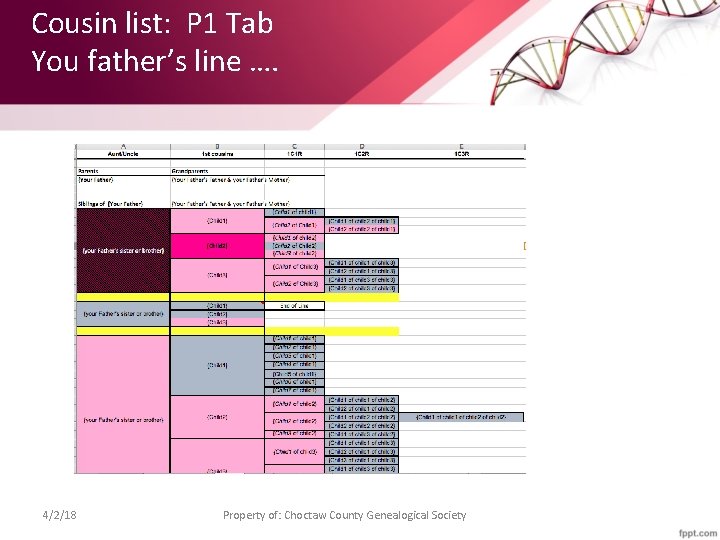Click the '1C1R' heading cell
720x540 pixels.
pos(294,154)
